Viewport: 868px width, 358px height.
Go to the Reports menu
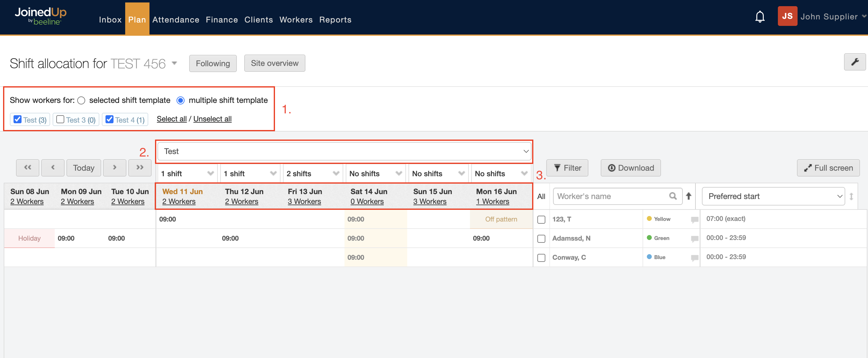335,20
